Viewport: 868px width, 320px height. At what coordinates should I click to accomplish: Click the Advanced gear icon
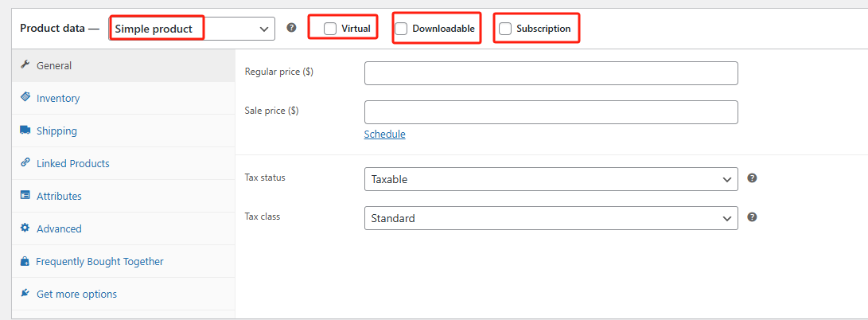tap(25, 228)
